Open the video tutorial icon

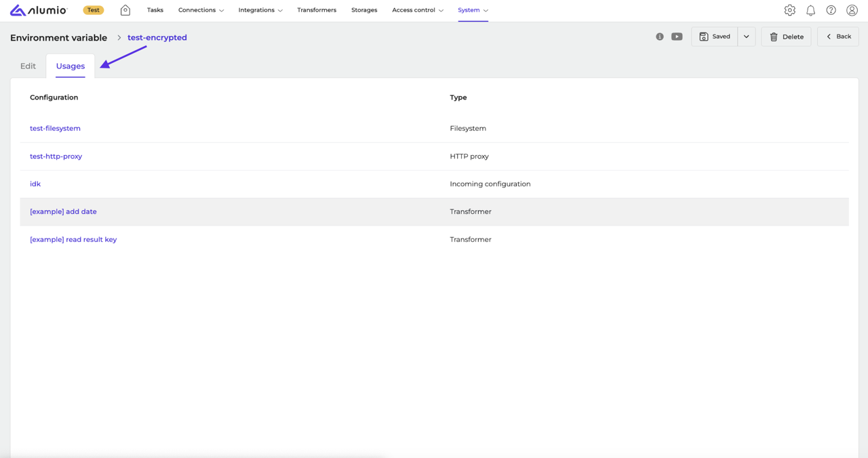click(x=677, y=37)
